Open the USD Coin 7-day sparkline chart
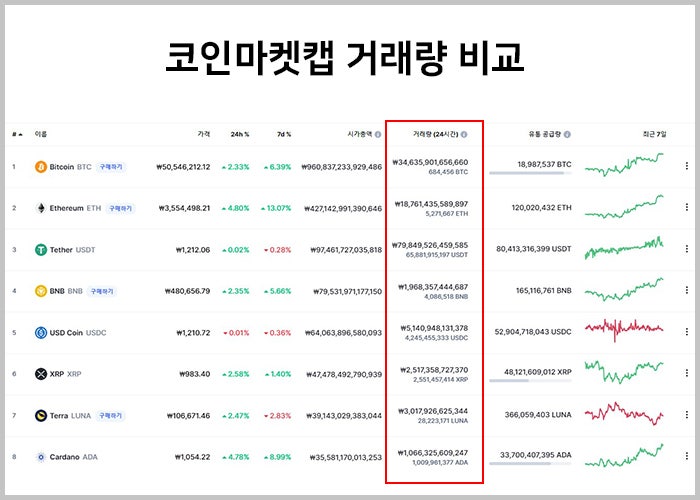 point(624,330)
